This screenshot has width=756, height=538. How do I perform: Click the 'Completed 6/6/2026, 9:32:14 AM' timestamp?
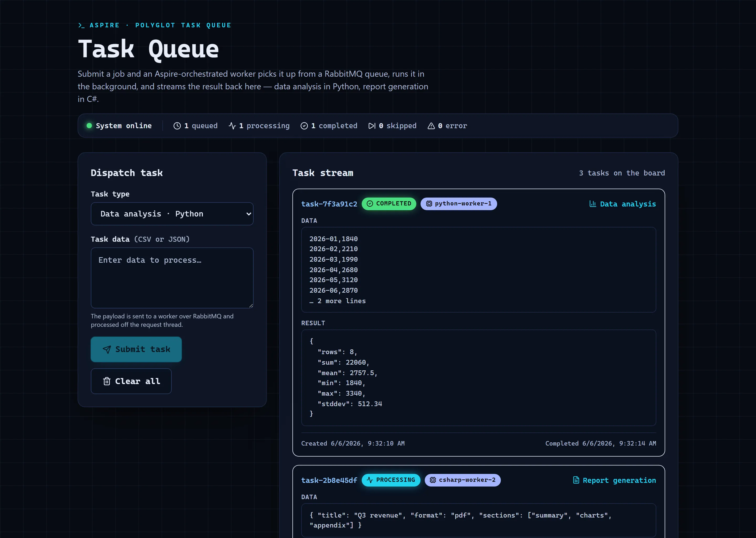pos(600,443)
